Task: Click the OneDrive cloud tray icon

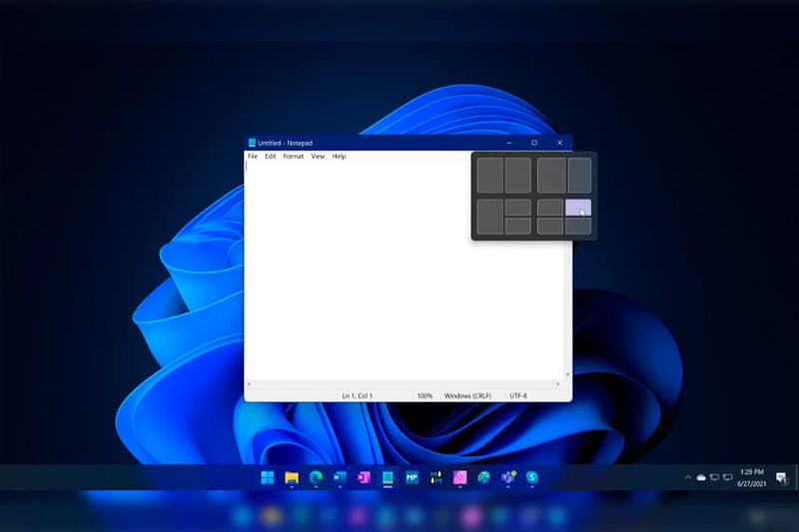Action: (701, 477)
